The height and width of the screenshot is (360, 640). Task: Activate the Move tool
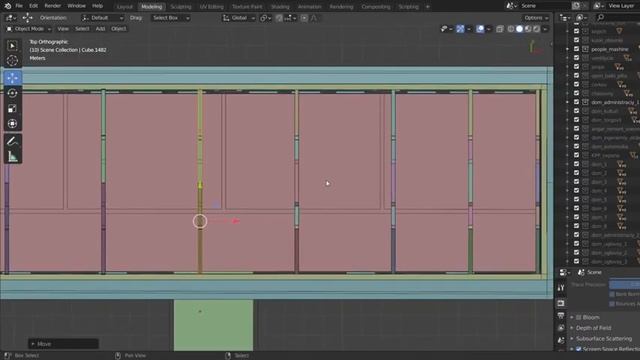12,78
